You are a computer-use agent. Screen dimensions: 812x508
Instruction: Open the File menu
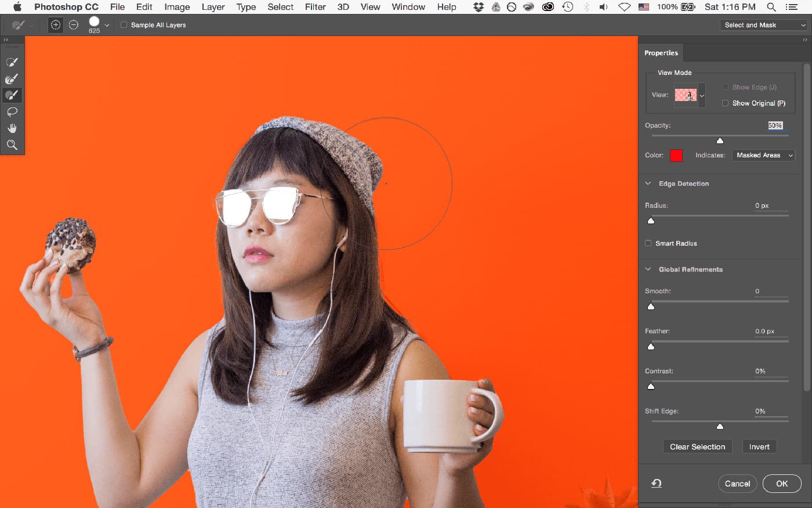(x=117, y=7)
